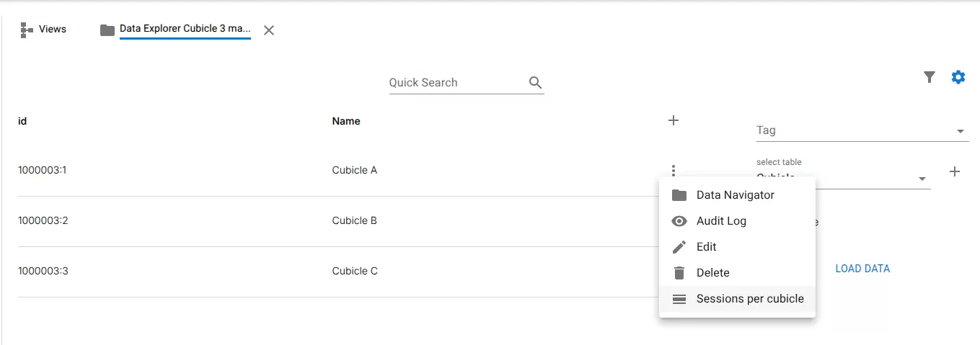Click into the Quick Search field
The image size is (980, 345).
456,83
